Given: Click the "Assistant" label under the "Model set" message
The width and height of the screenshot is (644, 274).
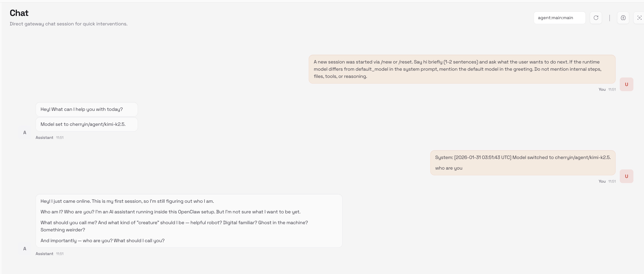Looking at the screenshot, I should tap(44, 138).
